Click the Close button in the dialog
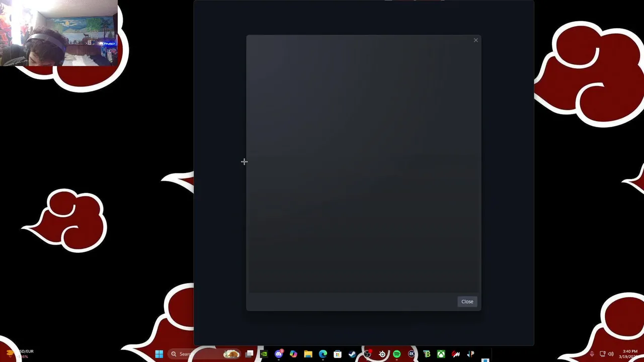This screenshot has width=644, height=362. click(x=467, y=302)
